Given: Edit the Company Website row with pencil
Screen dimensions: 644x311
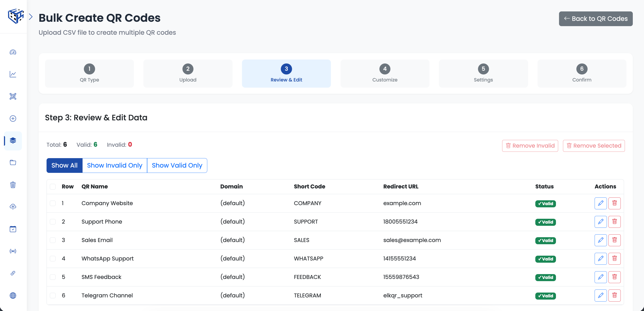Looking at the screenshot, I should click(x=601, y=203).
